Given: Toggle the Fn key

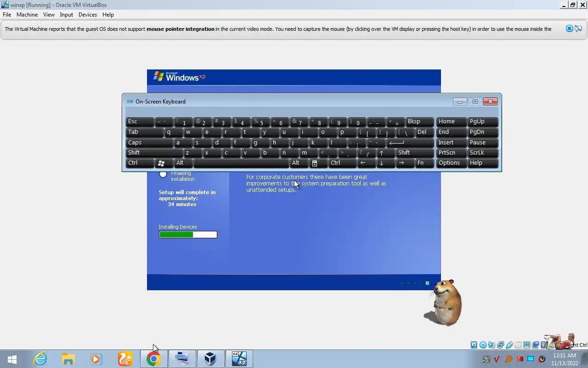Looking at the screenshot, I should click(x=424, y=163).
